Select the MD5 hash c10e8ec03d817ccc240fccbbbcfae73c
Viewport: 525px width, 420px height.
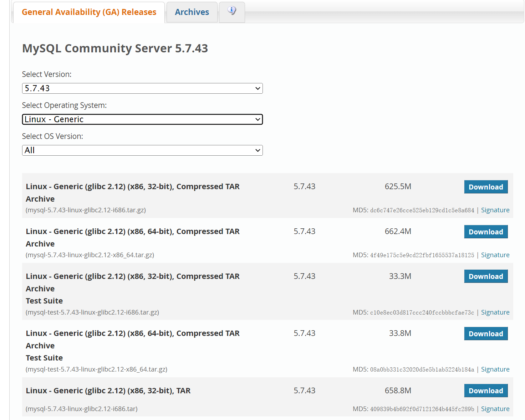click(x=422, y=313)
